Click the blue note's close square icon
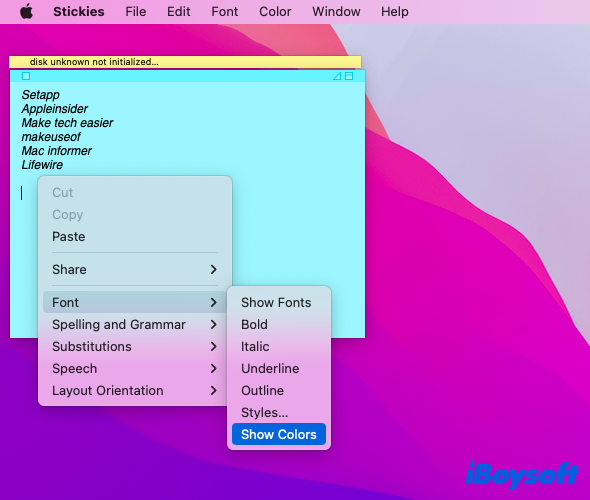Image resolution: width=590 pixels, height=500 pixels. [x=26, y=76]
